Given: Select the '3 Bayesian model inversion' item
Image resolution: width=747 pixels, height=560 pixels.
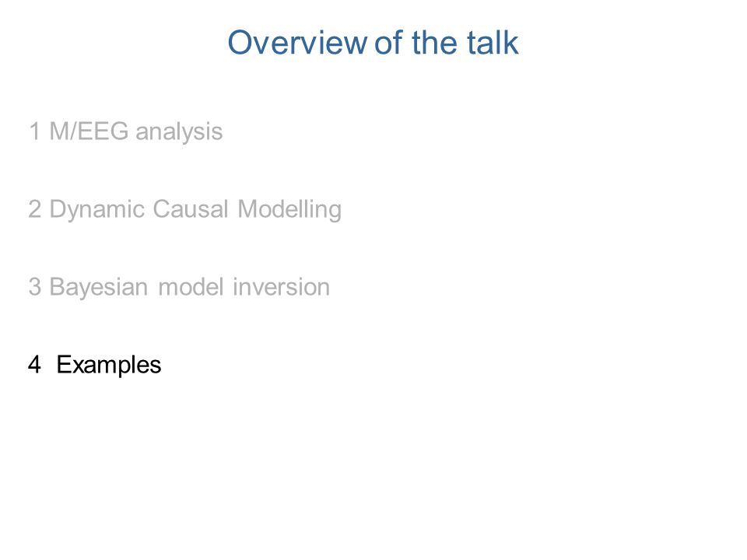Looking at the screenshot, I should (x=179, y=287).
